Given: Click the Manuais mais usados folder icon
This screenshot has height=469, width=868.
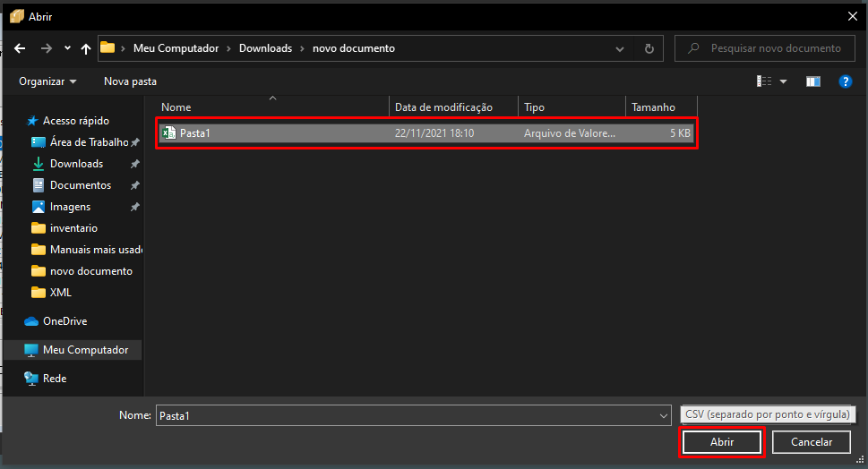Looking at the screenshot, I should (39, 250).
